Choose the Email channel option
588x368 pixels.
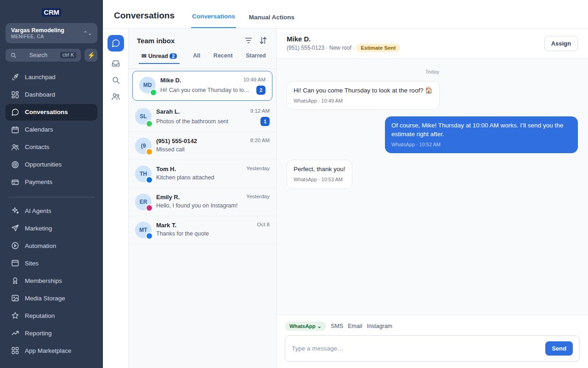click(x=355, y=326)
